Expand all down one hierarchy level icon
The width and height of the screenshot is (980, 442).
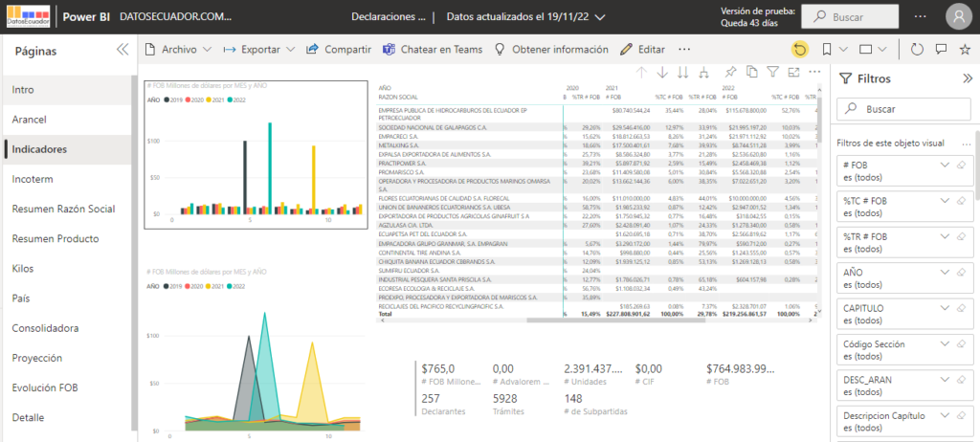pyautogui.click(x=704, y=73)
